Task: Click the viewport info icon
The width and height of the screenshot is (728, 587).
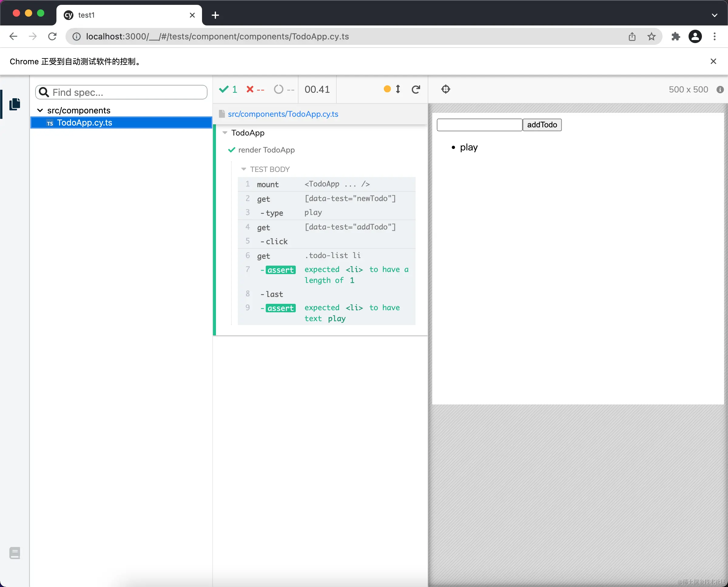Action: [x=720, y=90]
